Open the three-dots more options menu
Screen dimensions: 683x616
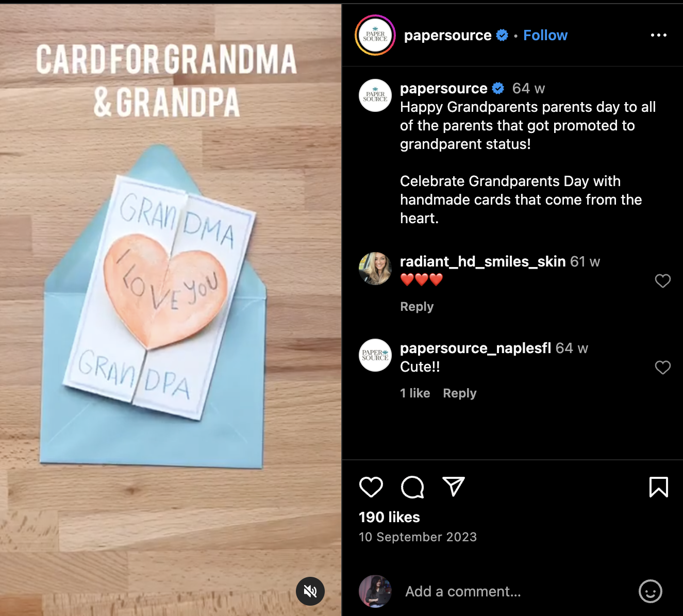click(x=659, y=35)
